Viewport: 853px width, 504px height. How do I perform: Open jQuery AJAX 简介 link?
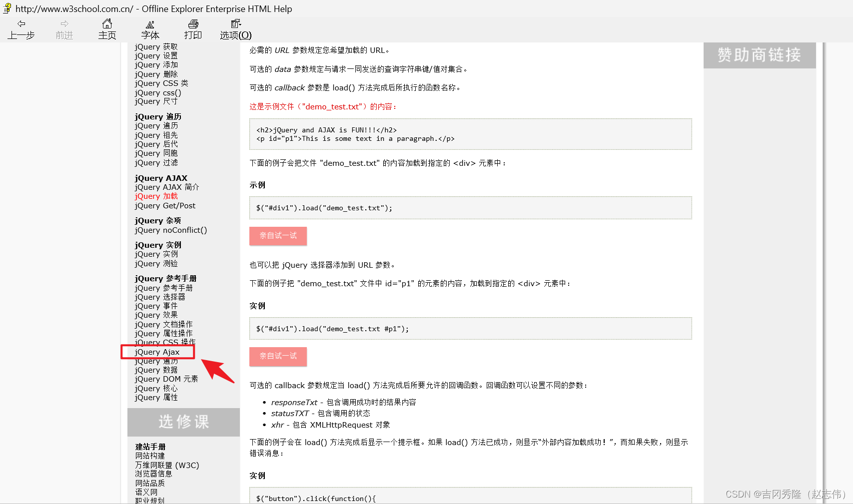point(167,187)
